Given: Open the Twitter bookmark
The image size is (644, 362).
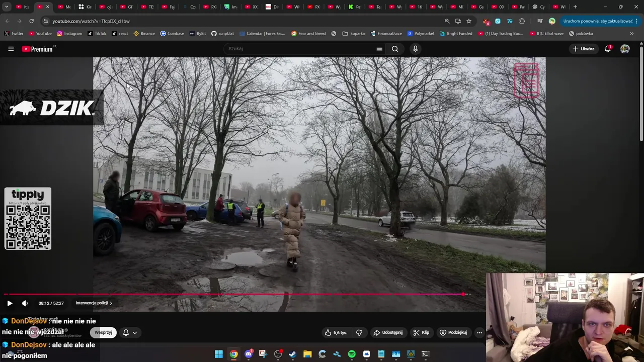Looking at the screenshot, I should click(14, 33).
